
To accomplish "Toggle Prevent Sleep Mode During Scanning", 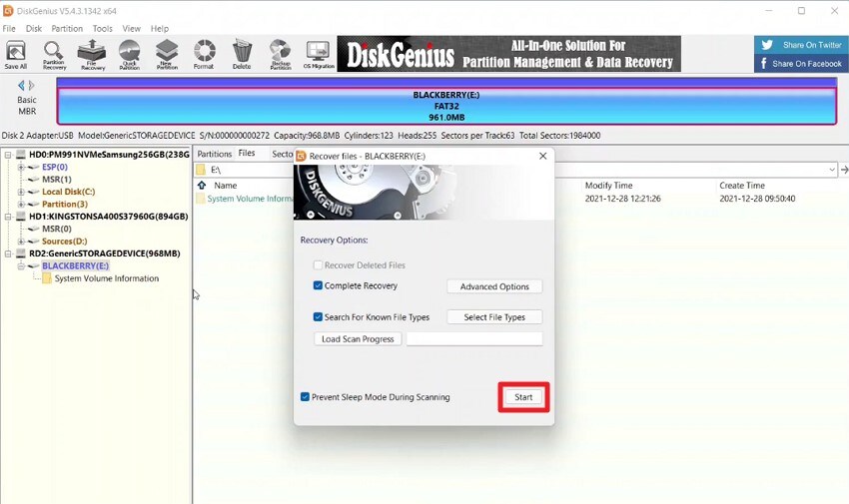I will 305,397.
